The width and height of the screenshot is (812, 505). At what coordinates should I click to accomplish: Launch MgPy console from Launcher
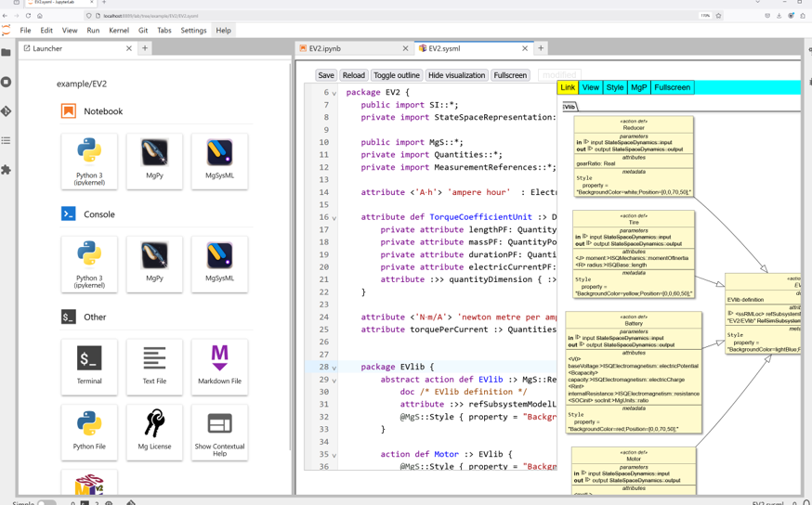[x=154, y=264]
